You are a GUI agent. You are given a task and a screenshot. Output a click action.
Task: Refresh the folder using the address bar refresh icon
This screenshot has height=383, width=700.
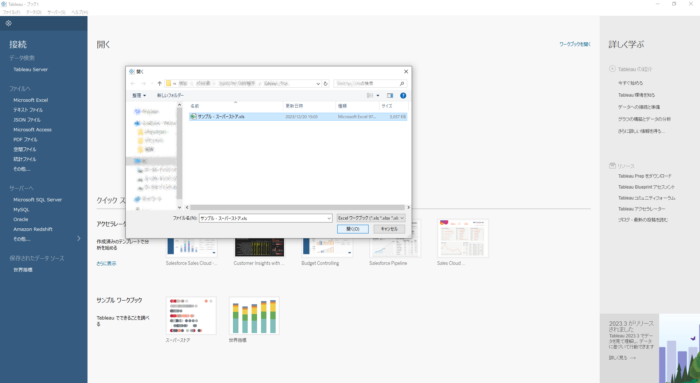pos(325,83)
